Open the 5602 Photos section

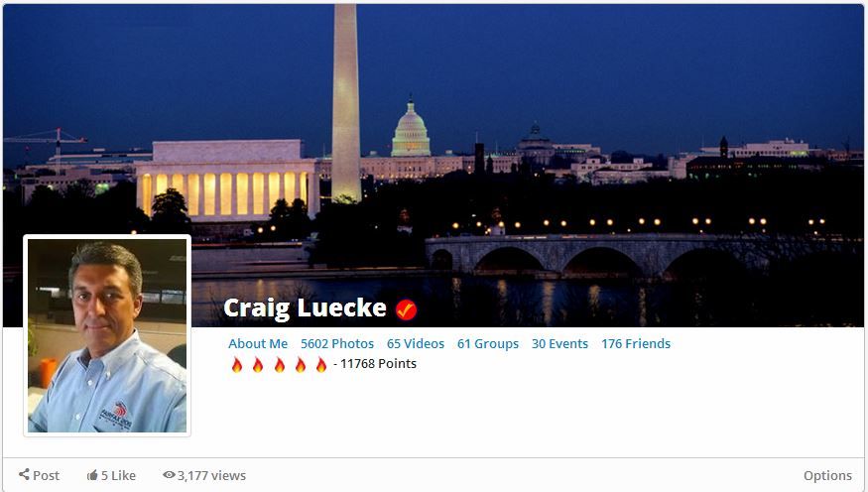337,343
